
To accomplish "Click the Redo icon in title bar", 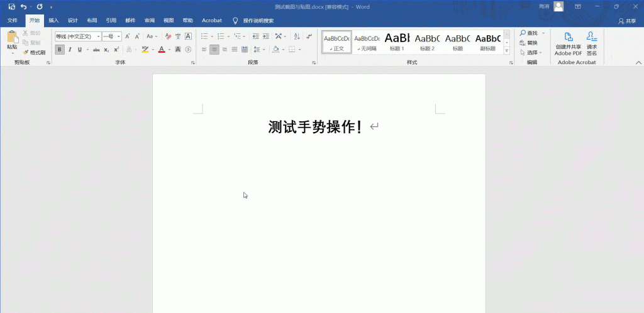I will pyautogui.click(x=40, y=6).
